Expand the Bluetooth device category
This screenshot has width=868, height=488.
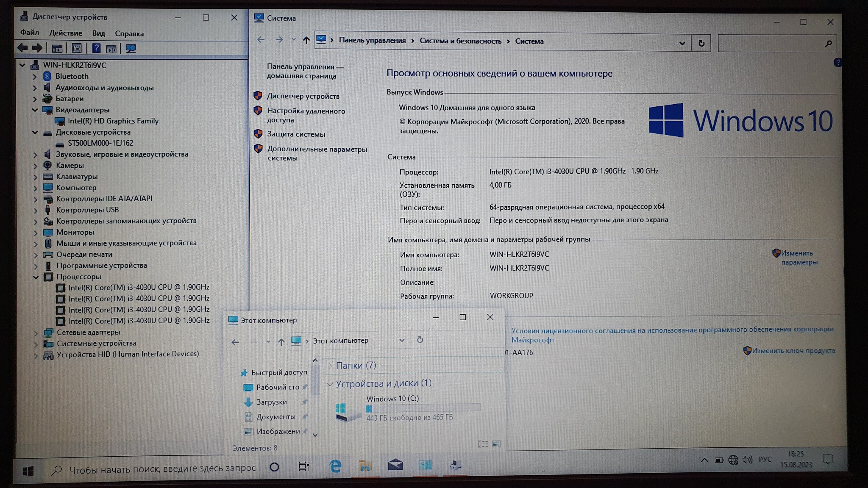coord(35,77)
